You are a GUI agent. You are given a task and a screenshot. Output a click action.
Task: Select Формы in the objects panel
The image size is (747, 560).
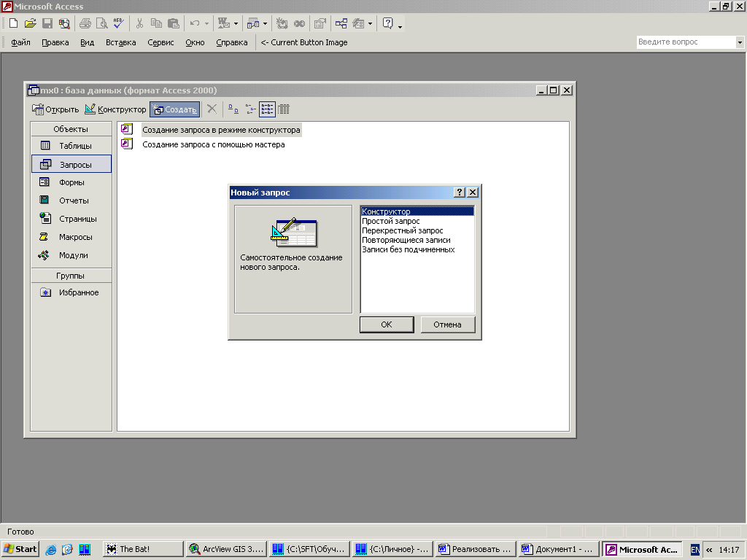click(71, 182)
